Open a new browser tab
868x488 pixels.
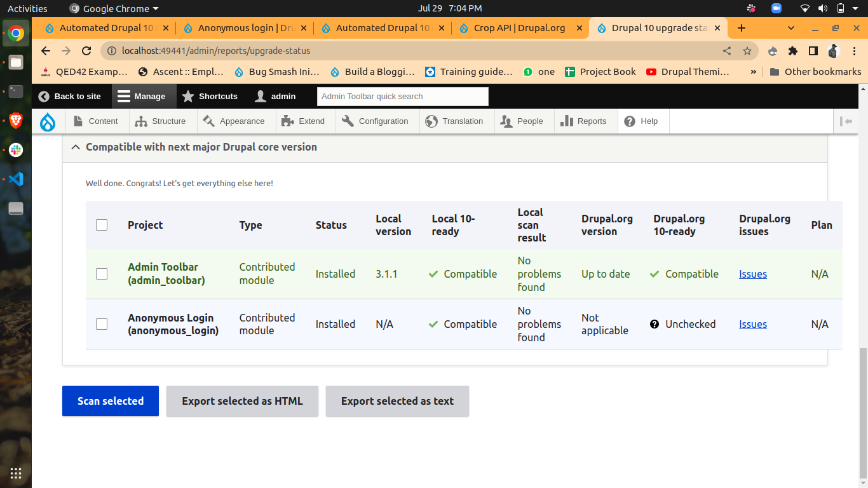coord(741,28)
